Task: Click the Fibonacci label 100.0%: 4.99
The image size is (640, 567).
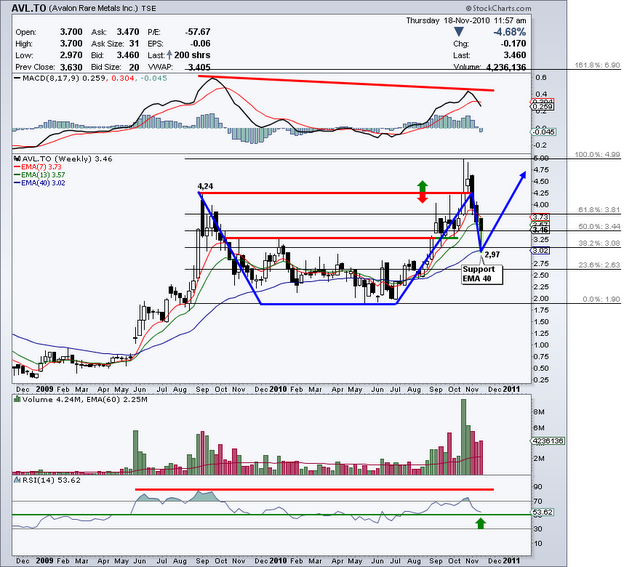Action: [597, 155]
